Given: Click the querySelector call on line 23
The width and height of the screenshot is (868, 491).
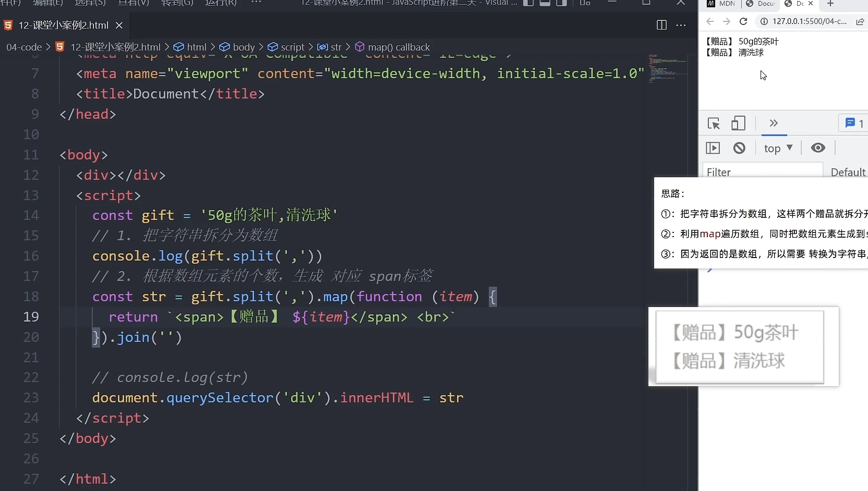Looking at the screenshot, I should [220, 398].
